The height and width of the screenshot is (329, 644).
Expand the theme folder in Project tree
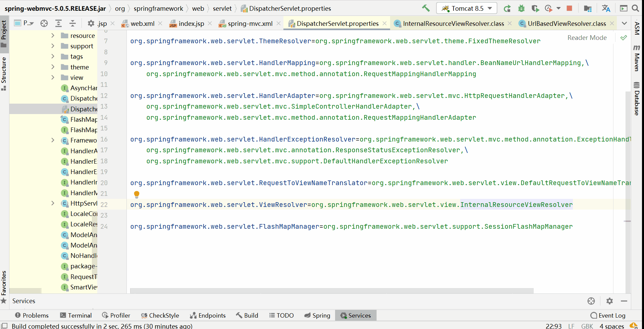coord(53,67)
